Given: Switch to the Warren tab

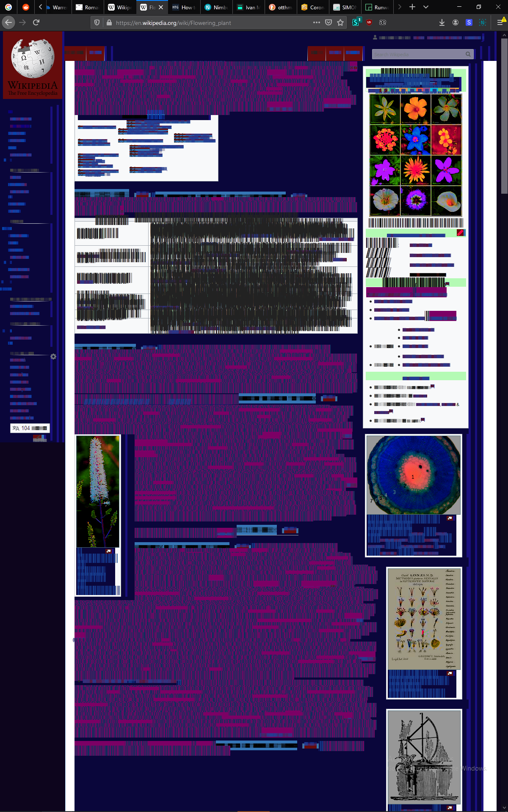Looking at the screenshot, I should [56, 7].
